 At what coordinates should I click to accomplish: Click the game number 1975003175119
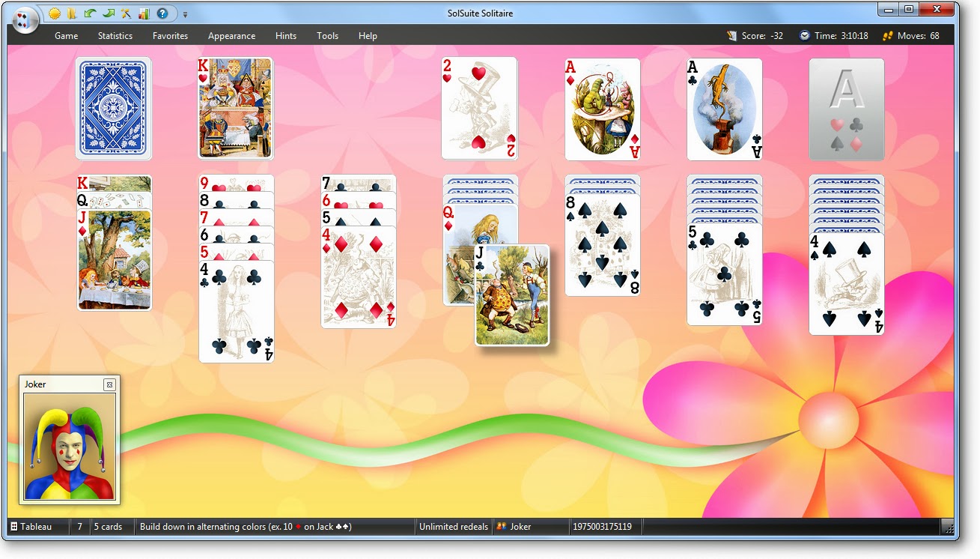point(603,527)
